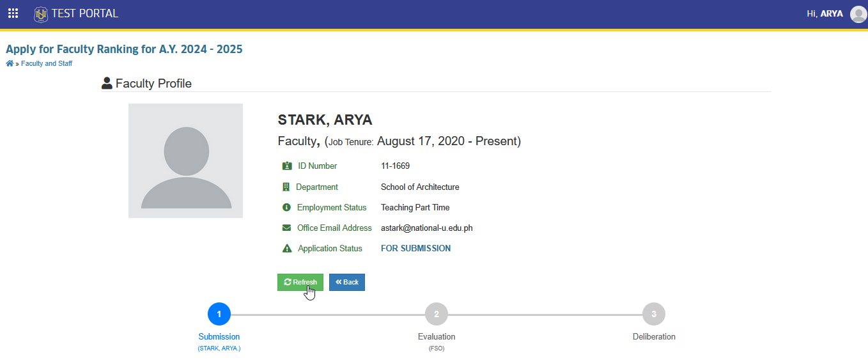The width and height of the screenshot is (868, 360).
Task: Click the Submission step label
Action: pyautogui.click(x=219, y=337)
